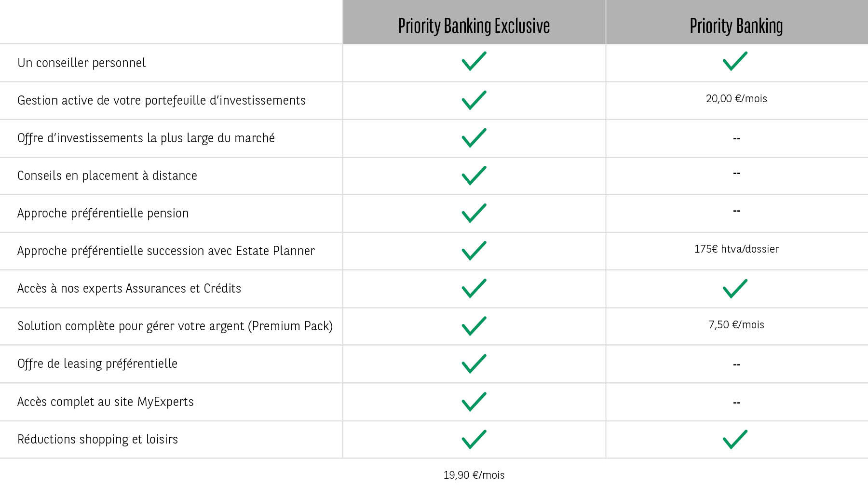
Task: Click Exclusive checkmark for Premium Pack row
Action: point(474,326)
